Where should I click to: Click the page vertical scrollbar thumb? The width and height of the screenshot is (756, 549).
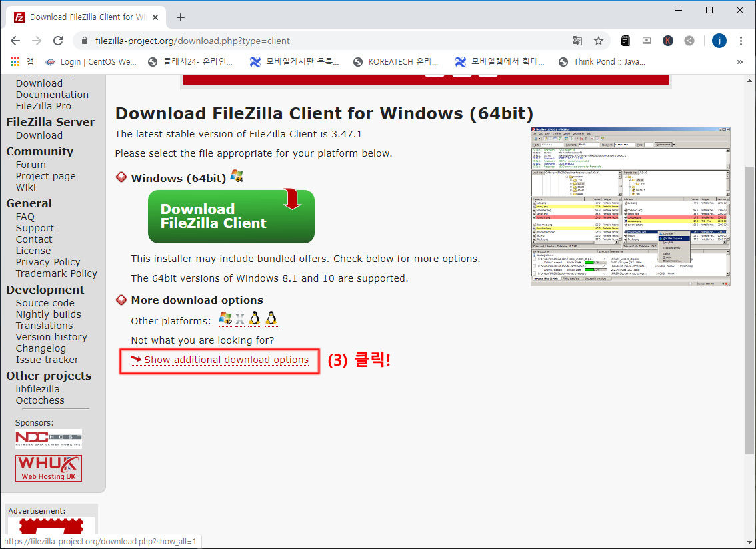tap(749, 310)
